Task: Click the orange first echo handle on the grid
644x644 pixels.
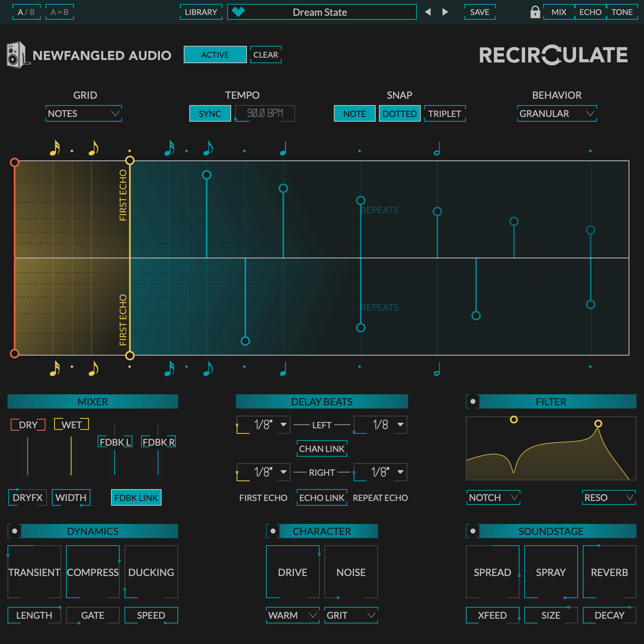Action: pos(15,161)
